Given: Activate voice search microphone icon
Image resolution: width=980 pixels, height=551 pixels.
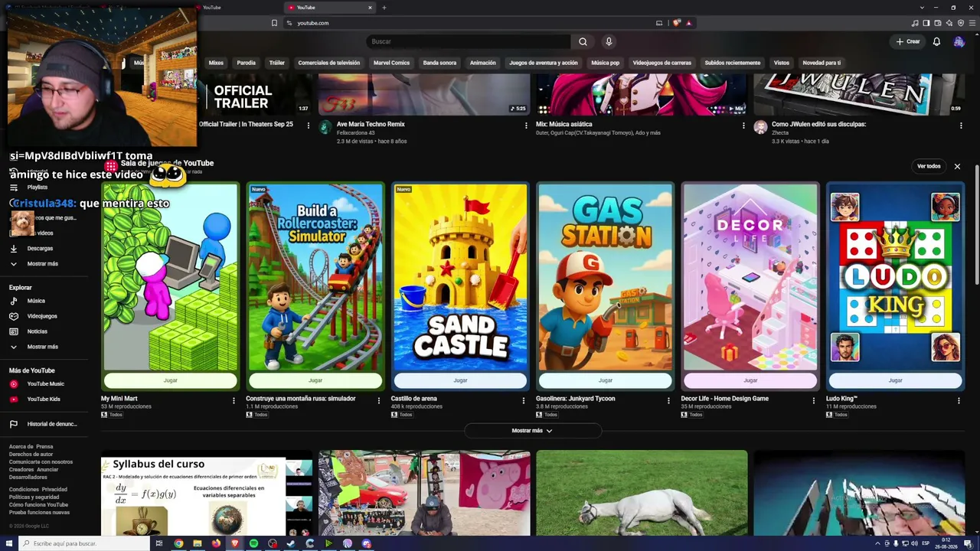Looking at the screenshot, I should pyautogui.click(x=609, y=41).
